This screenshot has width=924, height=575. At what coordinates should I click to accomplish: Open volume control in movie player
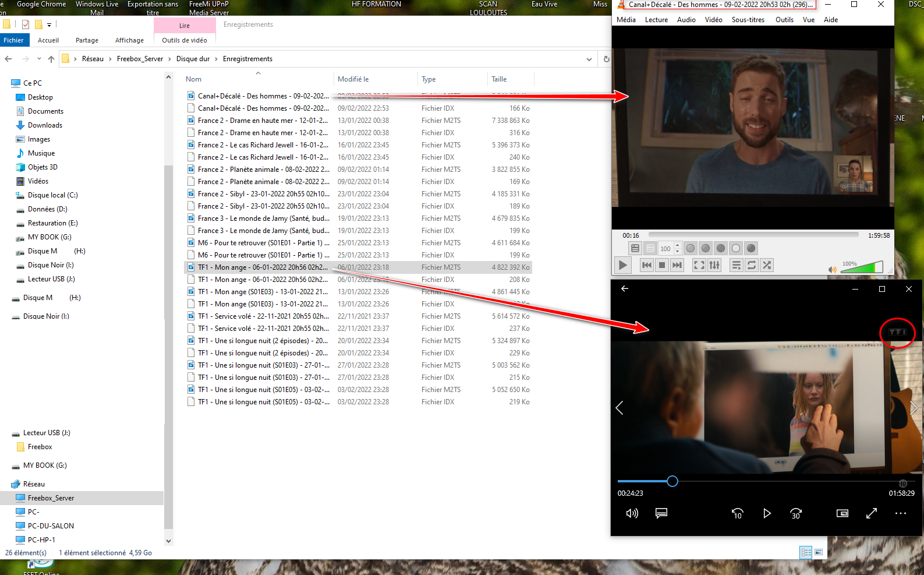(x=632, y=513)
